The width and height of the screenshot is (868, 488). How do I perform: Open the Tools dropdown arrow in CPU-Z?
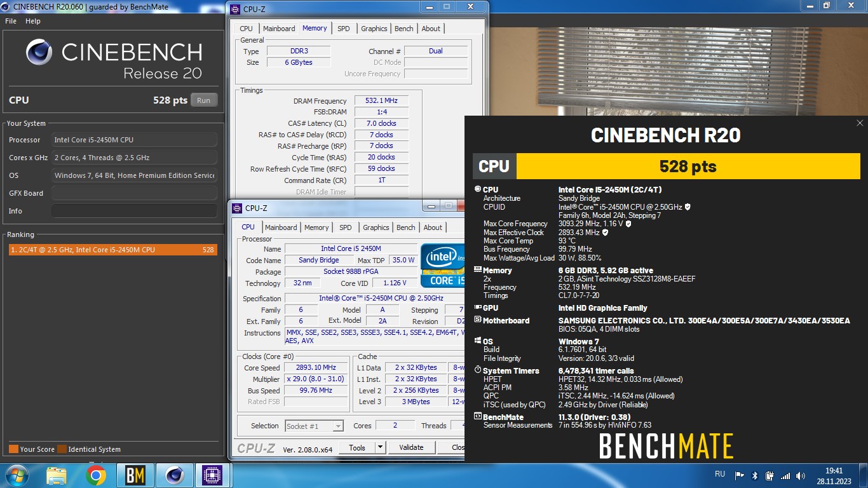[380, 447]
